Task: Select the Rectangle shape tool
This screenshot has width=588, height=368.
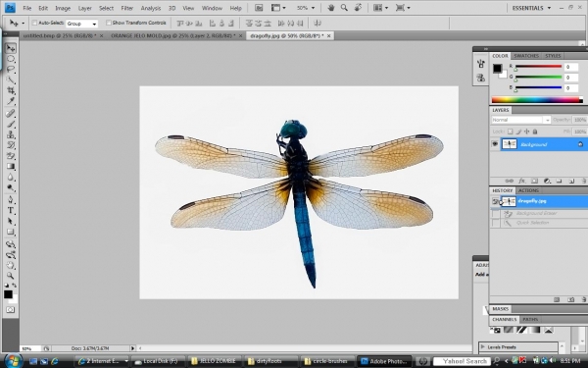Action: point(11,232)
